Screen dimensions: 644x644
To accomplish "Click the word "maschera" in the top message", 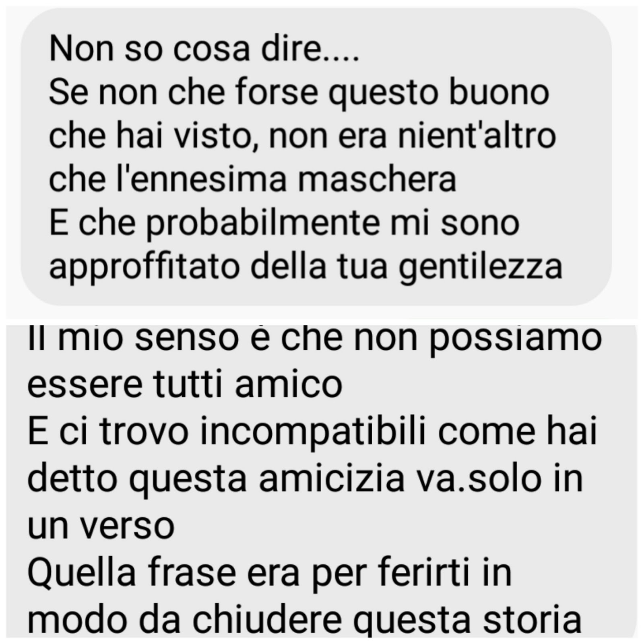I will coord(377,179).
